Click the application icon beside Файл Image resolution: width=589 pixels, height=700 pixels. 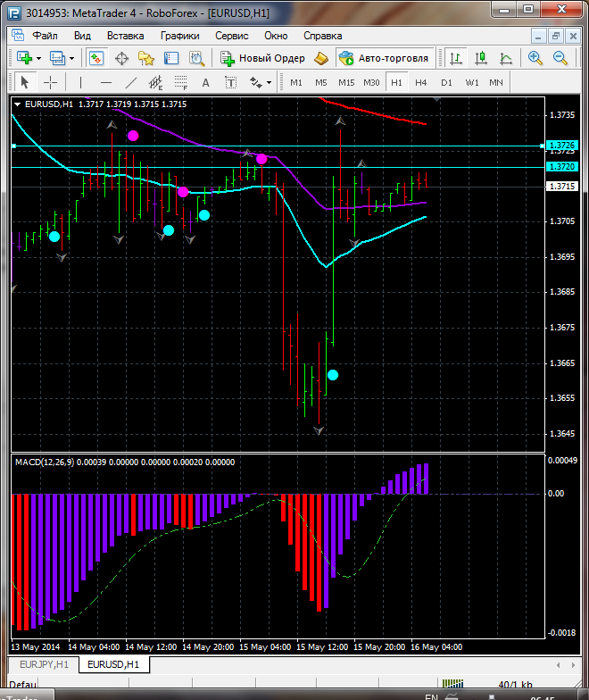click(x=18, y=36)
